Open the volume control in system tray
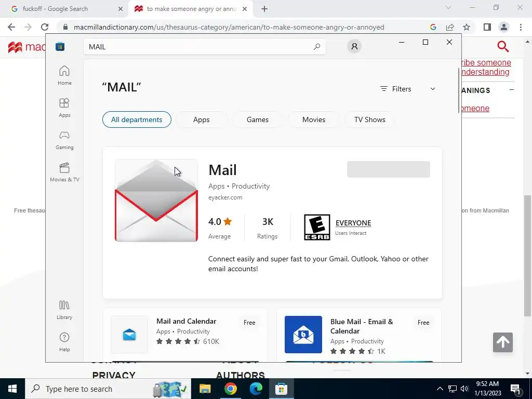The height and width of the screenshot is (399, 532). tap(464, 389)
